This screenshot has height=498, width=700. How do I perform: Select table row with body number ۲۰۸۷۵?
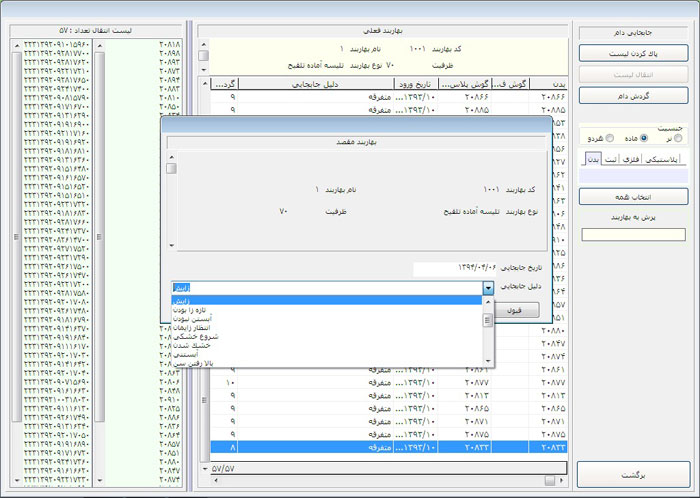[389, 435]
